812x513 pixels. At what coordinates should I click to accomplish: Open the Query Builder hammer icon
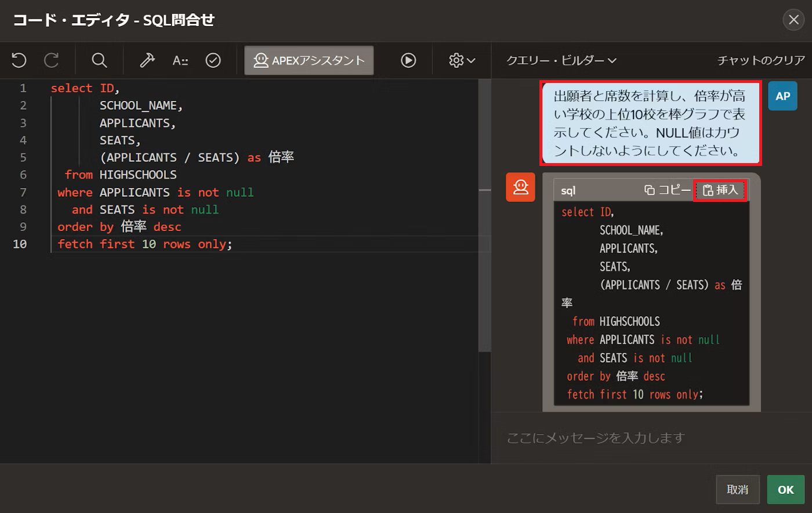point(147,60)
